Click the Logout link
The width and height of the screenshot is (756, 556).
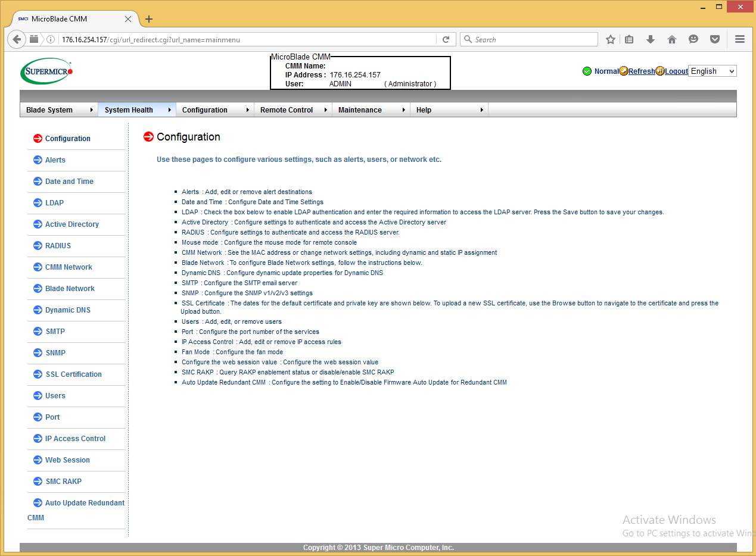pyautogui.click(x=676, y=71)
